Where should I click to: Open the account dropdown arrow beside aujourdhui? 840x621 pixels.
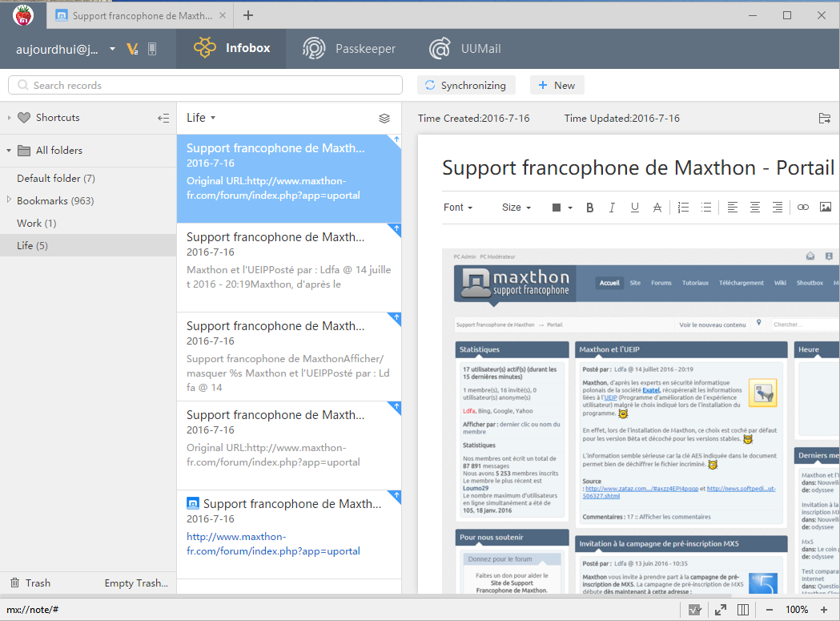(112, 49)
